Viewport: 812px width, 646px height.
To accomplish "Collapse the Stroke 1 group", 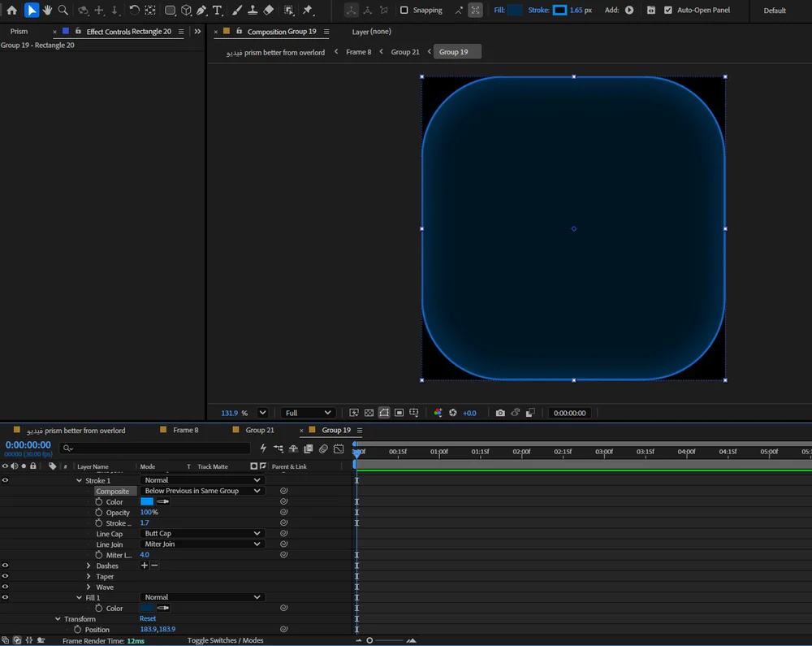I will pyautogui.click(x=80, y=480).
